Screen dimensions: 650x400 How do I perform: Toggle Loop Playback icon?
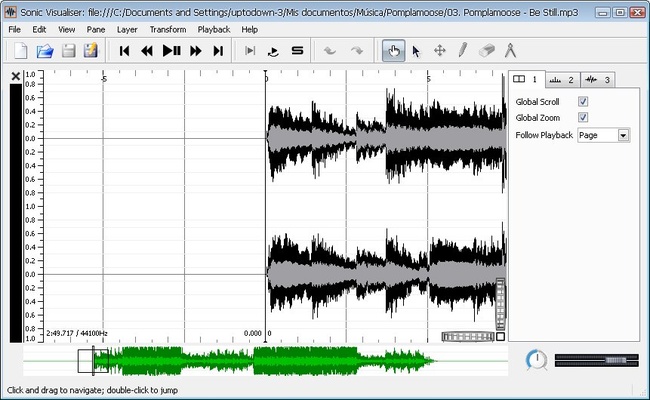point(273,51)
